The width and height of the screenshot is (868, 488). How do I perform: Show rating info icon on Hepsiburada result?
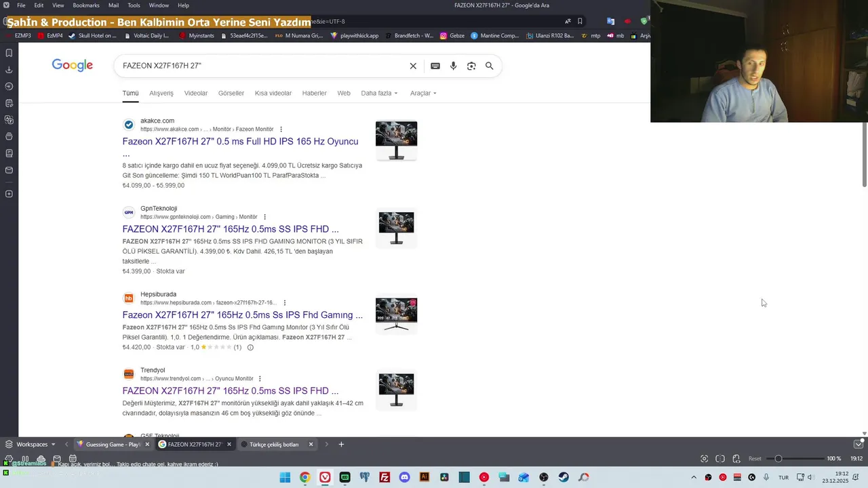250,348
